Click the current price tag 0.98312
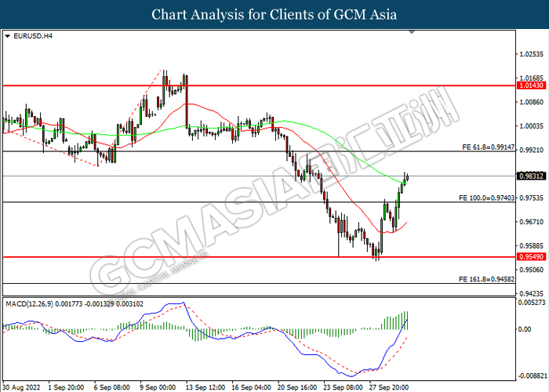Viewport: 549px width, 392px height. (531, 176)
